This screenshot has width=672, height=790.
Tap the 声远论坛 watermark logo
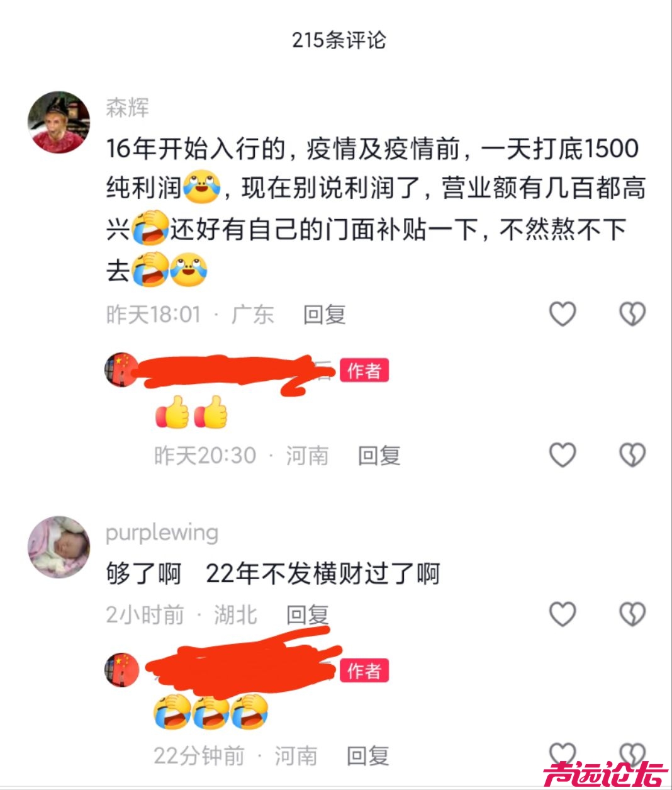pyautogui.click(x=605, y=774)
